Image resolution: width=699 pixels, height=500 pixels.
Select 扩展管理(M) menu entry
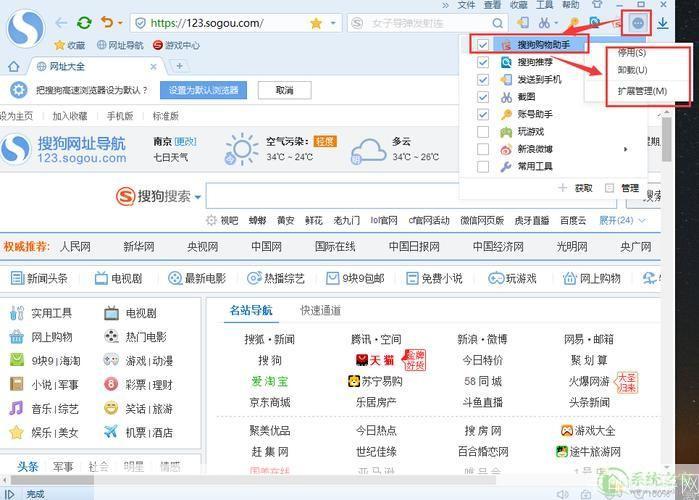642,91
